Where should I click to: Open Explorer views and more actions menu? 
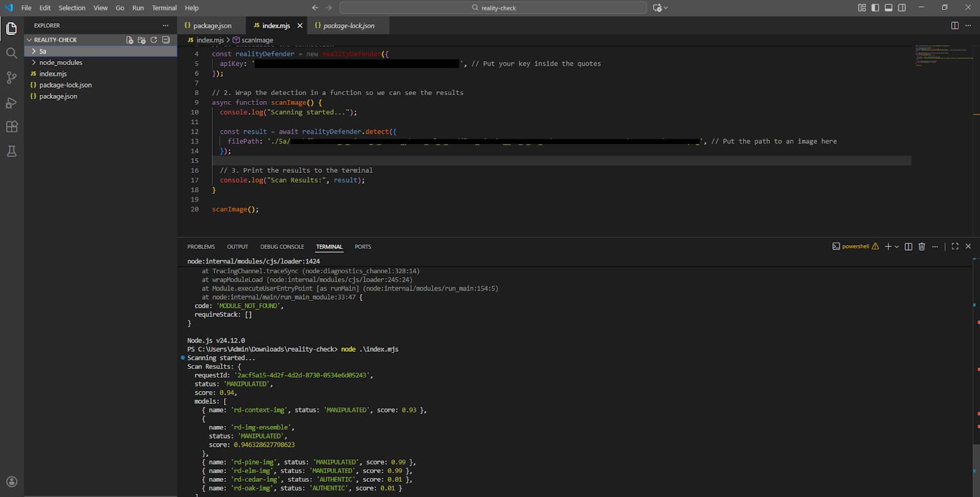click(165, 26)
